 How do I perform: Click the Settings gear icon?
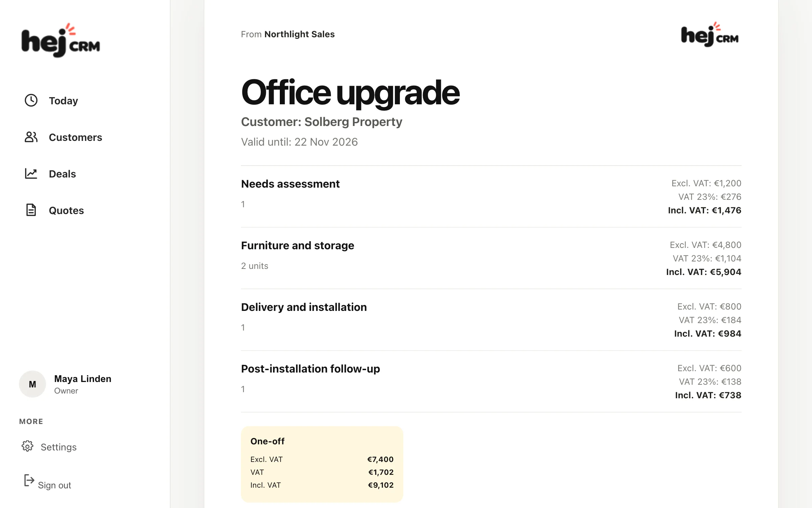tap(28, 446)
